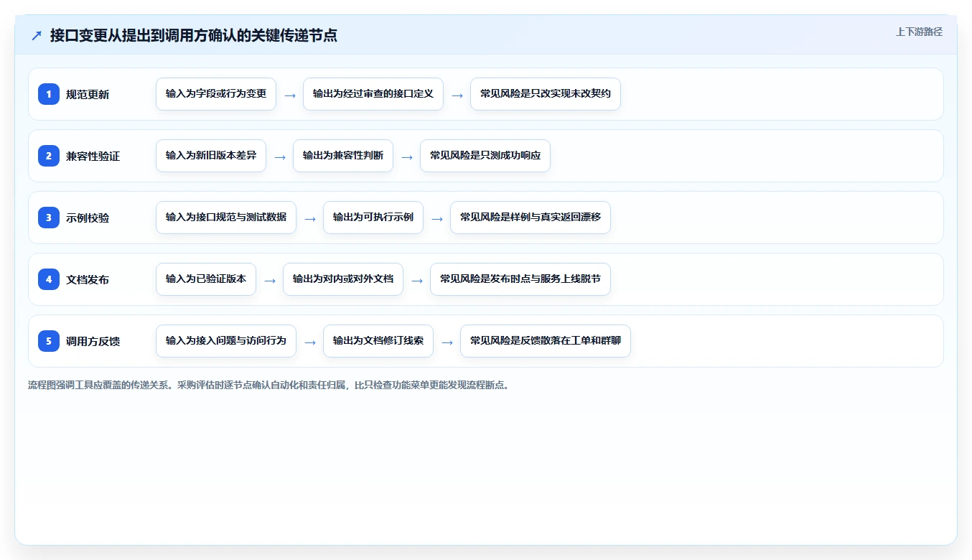The width and height of the screenshot is (972, 560).
Task: Click the title 接口变更从提出到调用方确认的关键传递节点
Action: pos(194,35)
